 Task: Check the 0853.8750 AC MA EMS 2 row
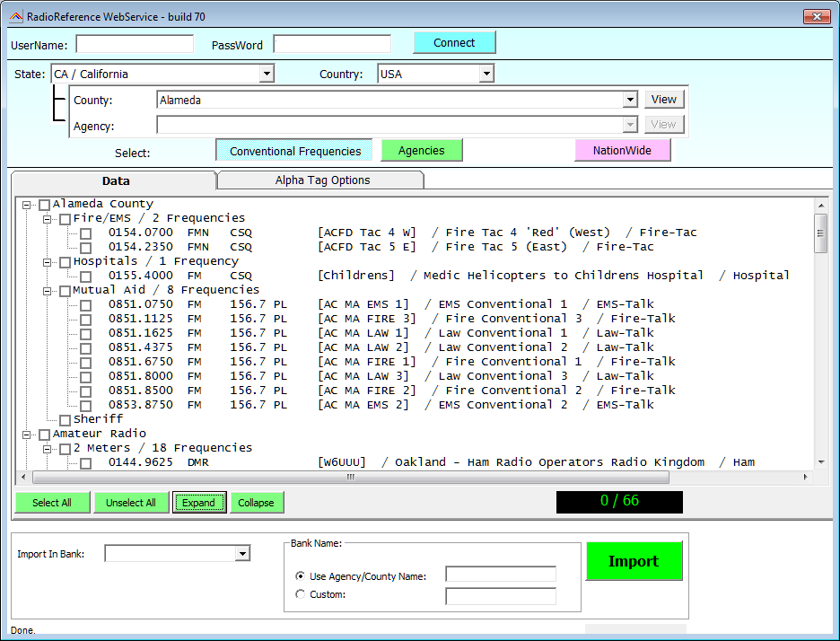click(86, 406)
